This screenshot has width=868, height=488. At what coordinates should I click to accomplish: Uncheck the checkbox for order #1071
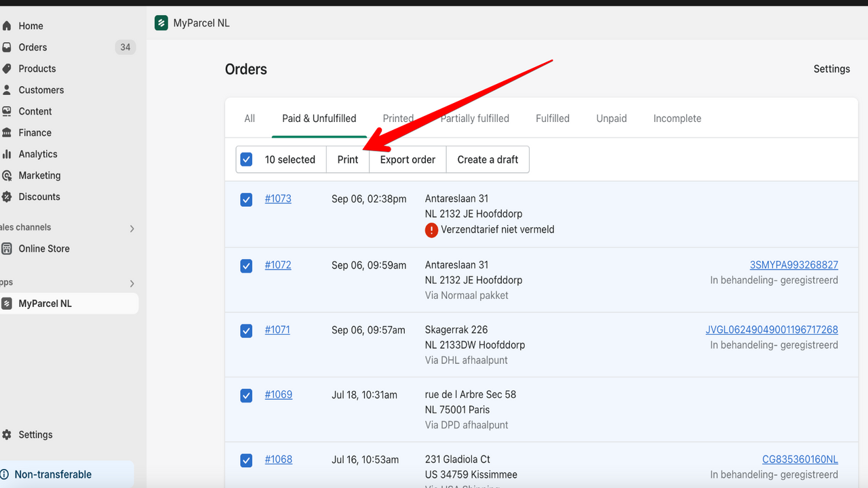click(x=246, y=331)
